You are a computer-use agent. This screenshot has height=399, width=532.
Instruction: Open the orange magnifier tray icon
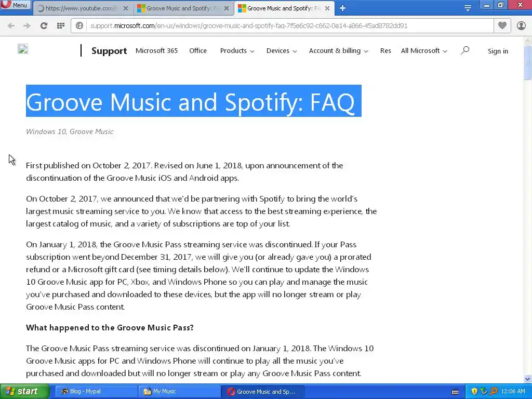[x=494, y=392]
